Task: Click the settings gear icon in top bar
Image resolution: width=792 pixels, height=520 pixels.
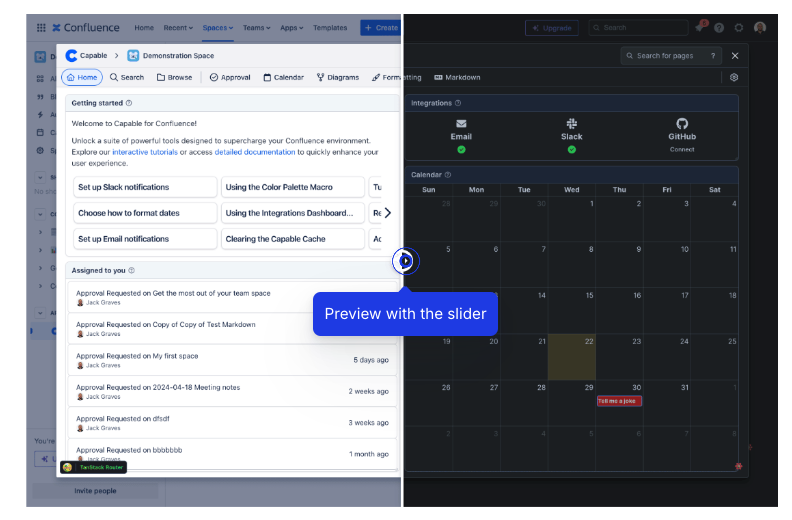Action: tap(739, 28)
